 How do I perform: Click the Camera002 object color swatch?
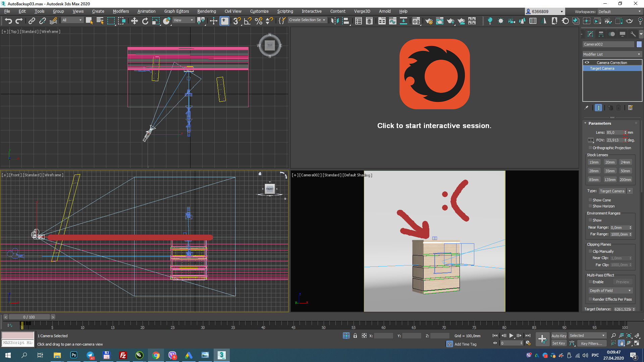(639, 44)
